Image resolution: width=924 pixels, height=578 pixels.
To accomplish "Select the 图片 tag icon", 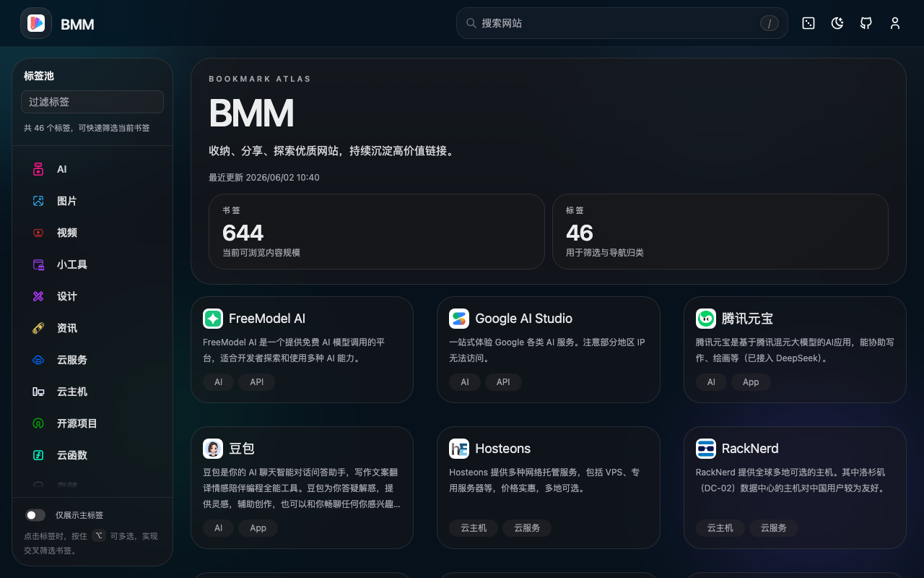I will 38,201.
